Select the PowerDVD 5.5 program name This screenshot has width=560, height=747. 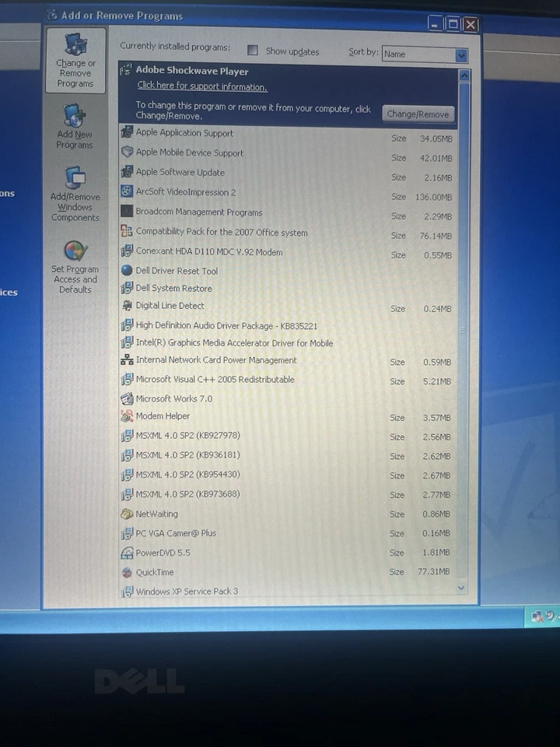coord(163,552)
